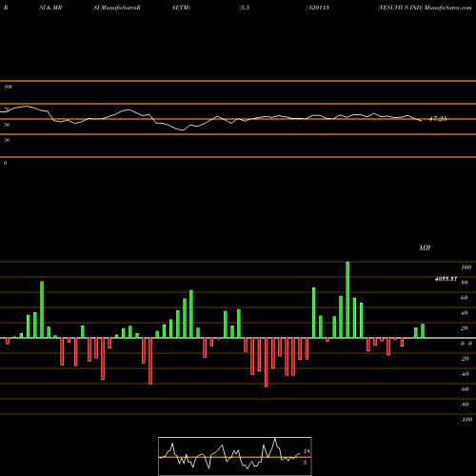
Task: Click the MR axis label 60
Action: pyautogui.click(x=465, y=298)
